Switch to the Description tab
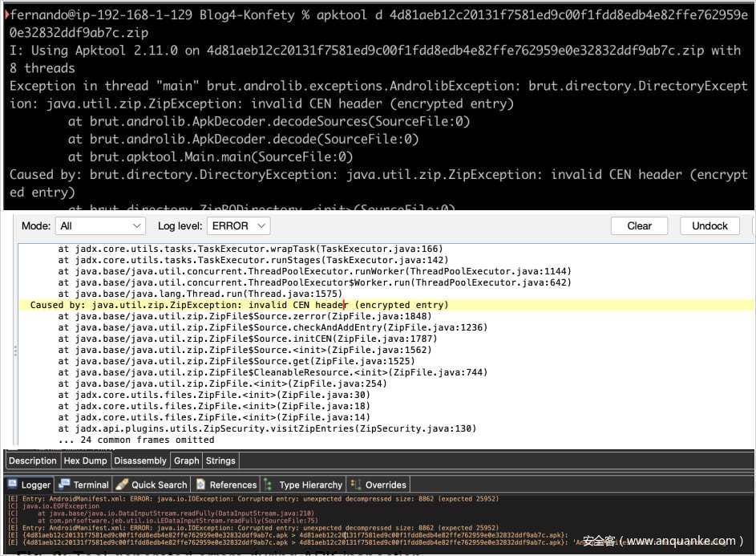 (x=33, y=461)
